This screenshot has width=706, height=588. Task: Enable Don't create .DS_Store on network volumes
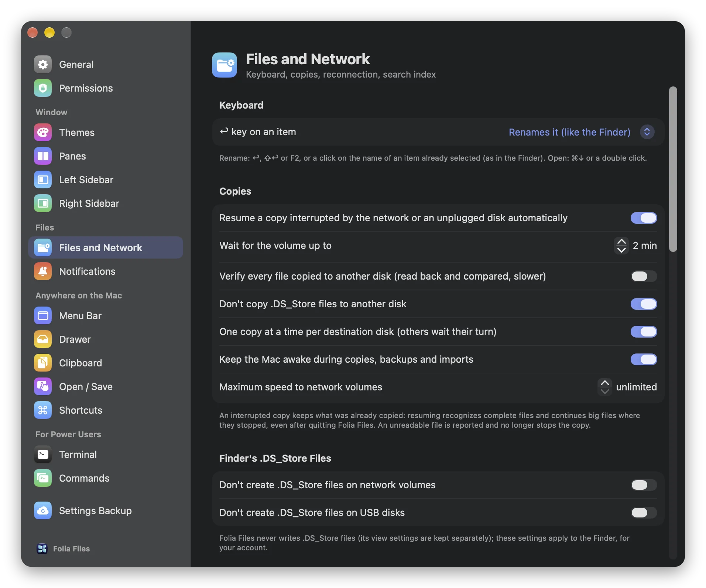(x=644, y=485)
